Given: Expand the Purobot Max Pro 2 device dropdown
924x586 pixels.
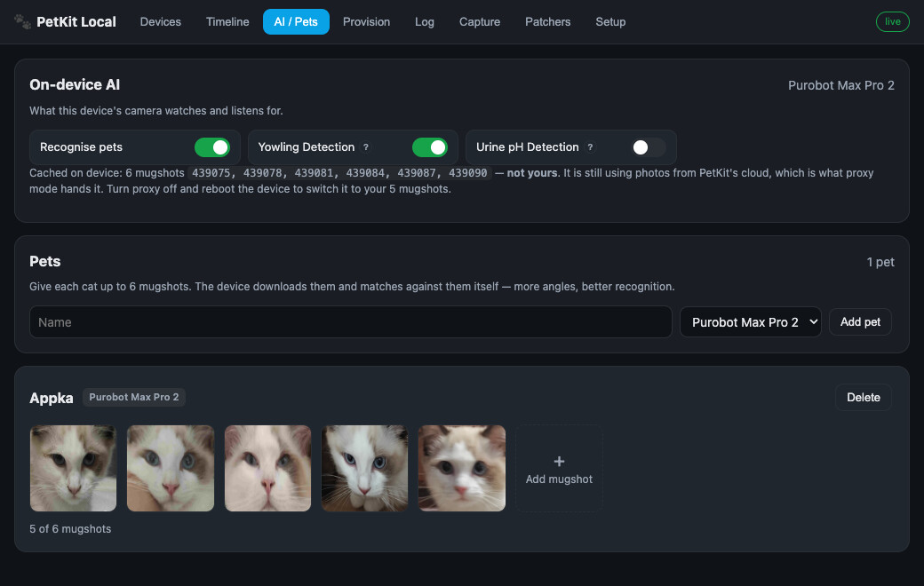Looking at the screenshot, I should pyautogui.click(x=750, y=322).
